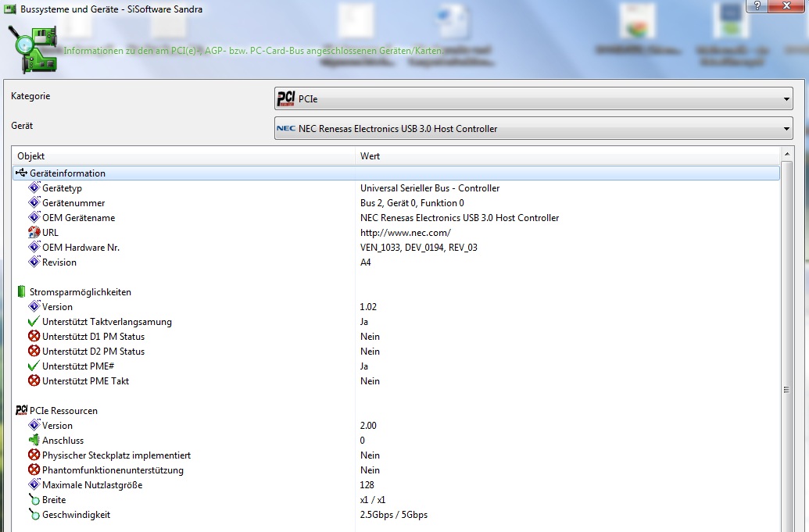Click the http://www.nec.com/ URL value
Image resolution: width=809 pixels, height=532 pixels.
pyautogui.click(x=406, y=233)
